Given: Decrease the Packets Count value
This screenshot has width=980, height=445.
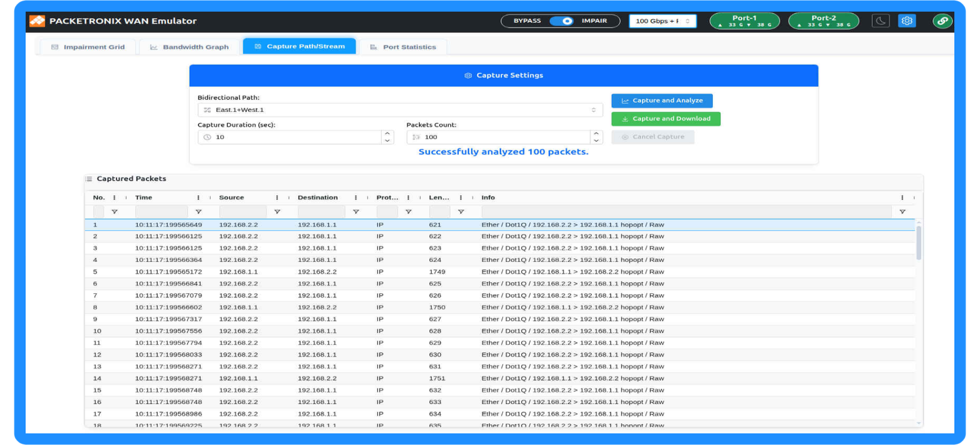Looking at the screenshot, I should pos(596,141).
